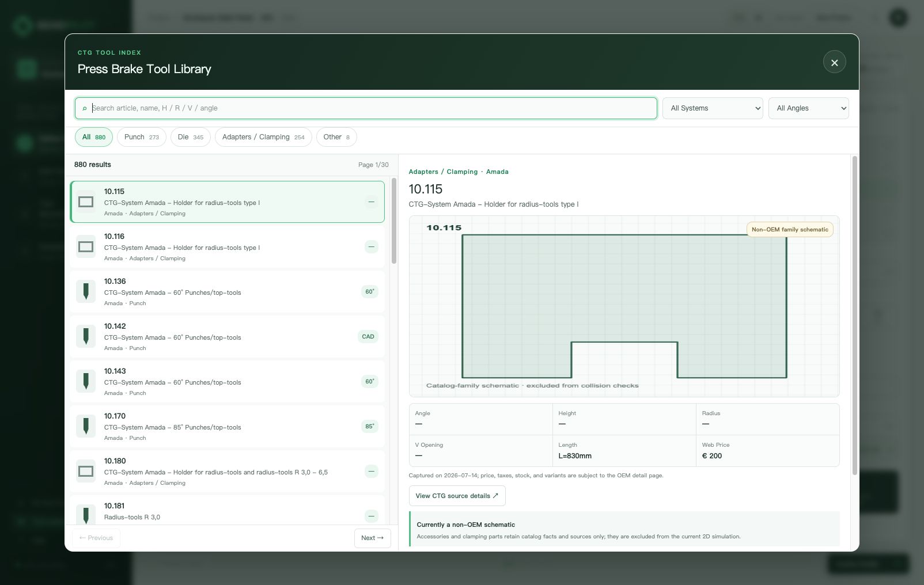This screenshot has width=924, height=585.
Task: Click the punch icon for article 10.181
Action: pos(86,515)
